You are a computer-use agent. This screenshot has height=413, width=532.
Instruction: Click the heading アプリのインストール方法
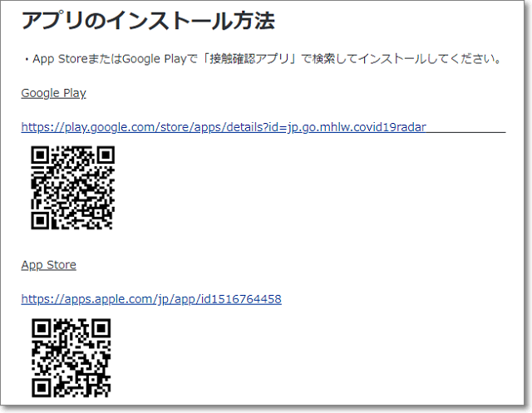[x=147, y=22]
